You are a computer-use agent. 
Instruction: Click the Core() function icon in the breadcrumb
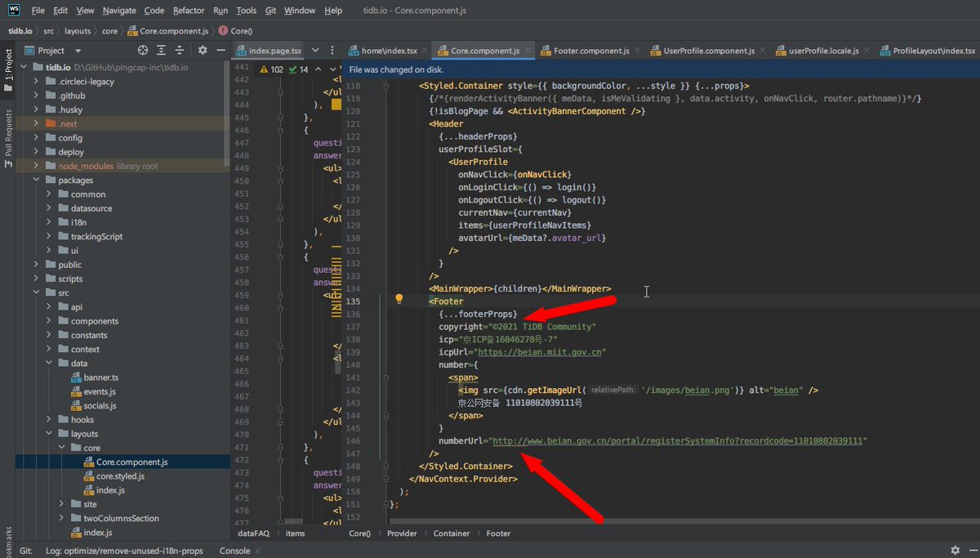click(224, 31)
